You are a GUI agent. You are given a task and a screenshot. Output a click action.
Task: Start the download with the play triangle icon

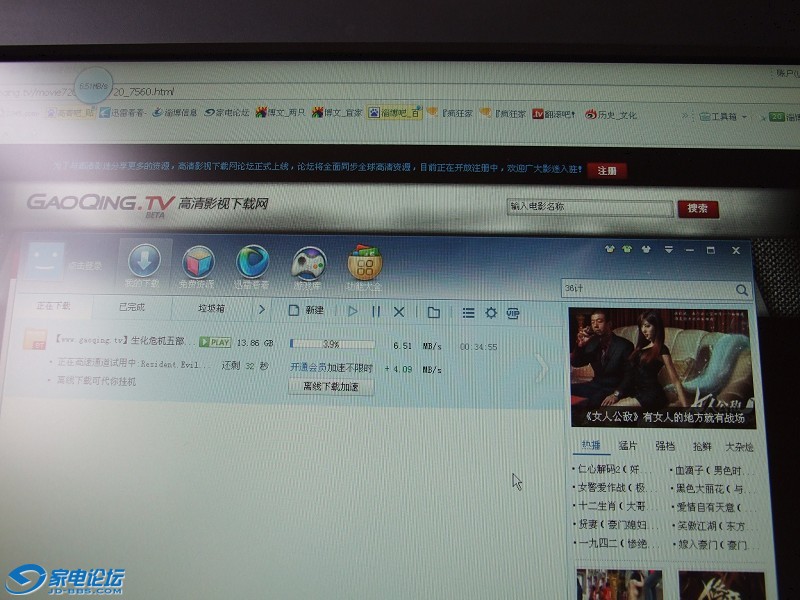pos(352,312)
